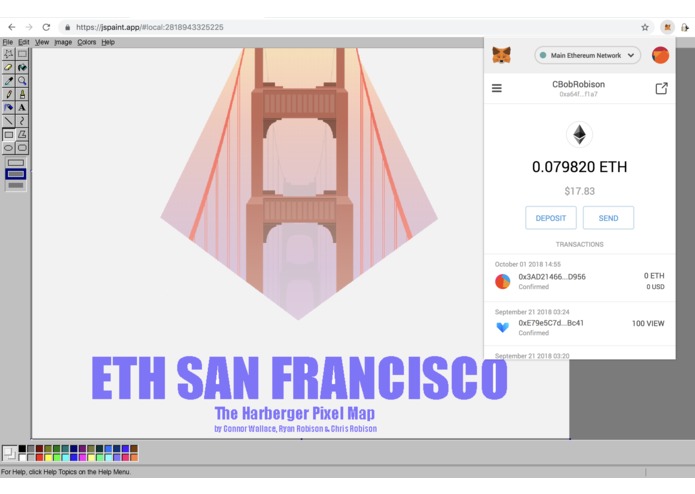Click the TRANSACTIONS heading

coord(579,244)
